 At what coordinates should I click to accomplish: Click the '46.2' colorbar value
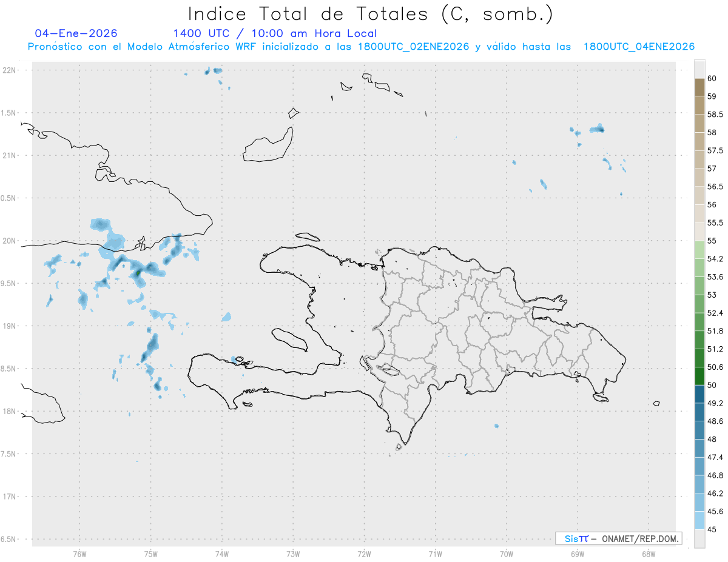coord(715,493)
